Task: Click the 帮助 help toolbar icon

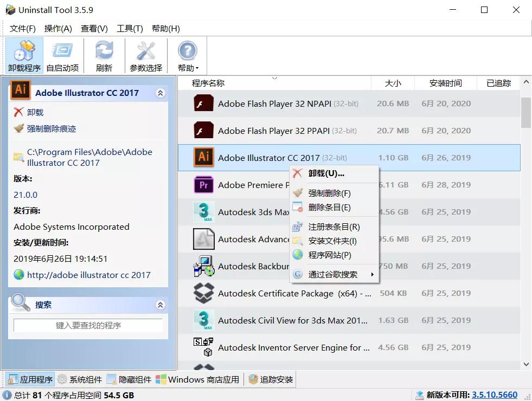Action: pyautogui.click(x=187, y=51)
